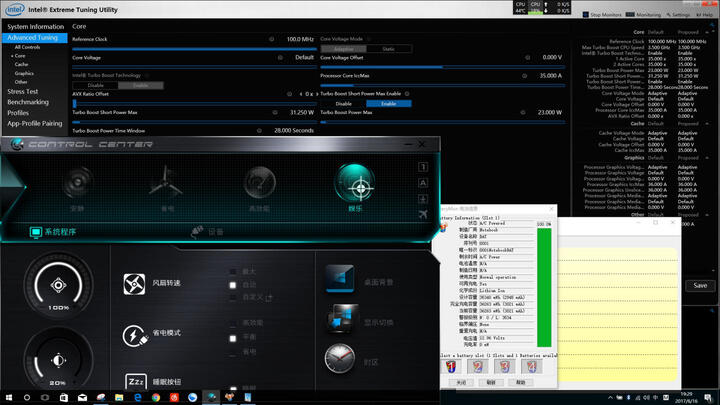This screenshot has height=405, width=720.
Task: Click the download arrow side icon in Control Center
Action: [423, 198]
